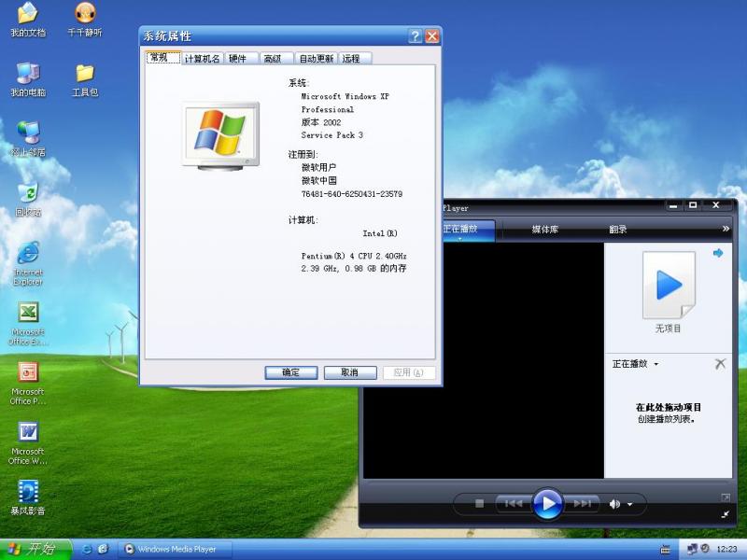
Task: Switch to the 自动更新 tab
Action: pyautogui.click(x=317, y=59)
